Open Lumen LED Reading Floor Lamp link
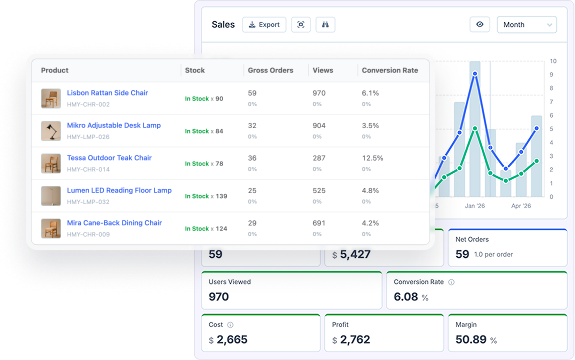Image resolution: width=575 pixels, height=360 pixels. (x=119, y=190)
